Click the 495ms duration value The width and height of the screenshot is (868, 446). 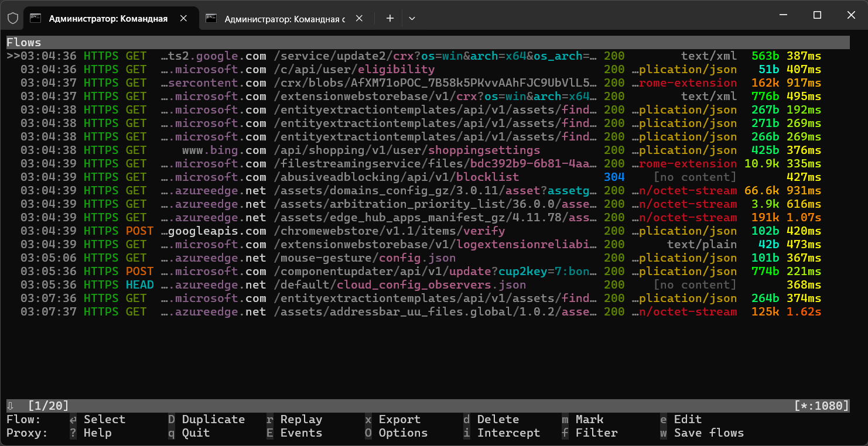[x=804, y=97]
